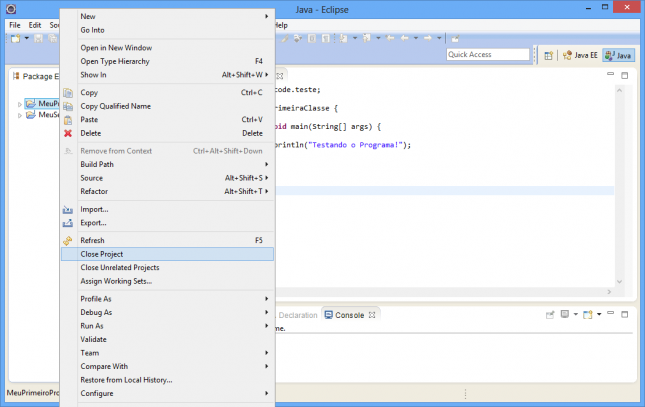
Task: Click the Forward navigation arrow icon
Action: pos(428,38)
